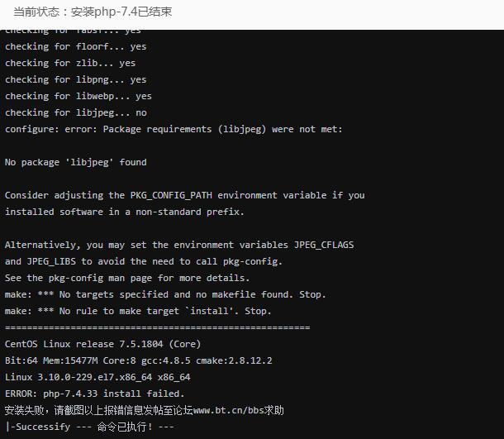Click the "configure: error: Package requirements" line

pos(174,129)
